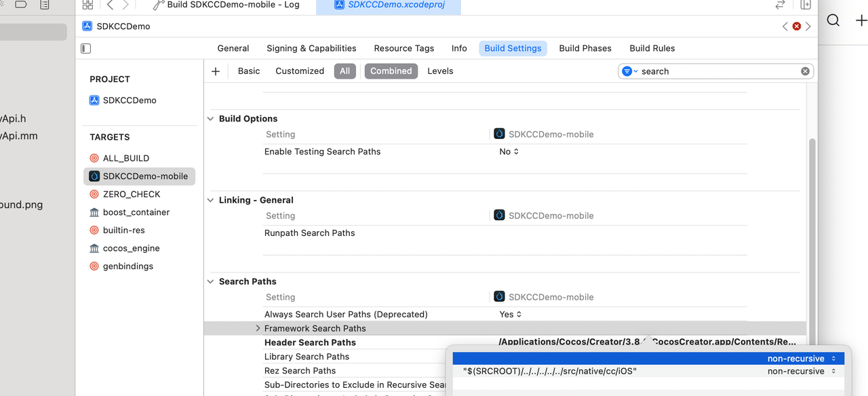Show All build settings
The width and height of the screenshot is (868, 396).
(345, 71)
